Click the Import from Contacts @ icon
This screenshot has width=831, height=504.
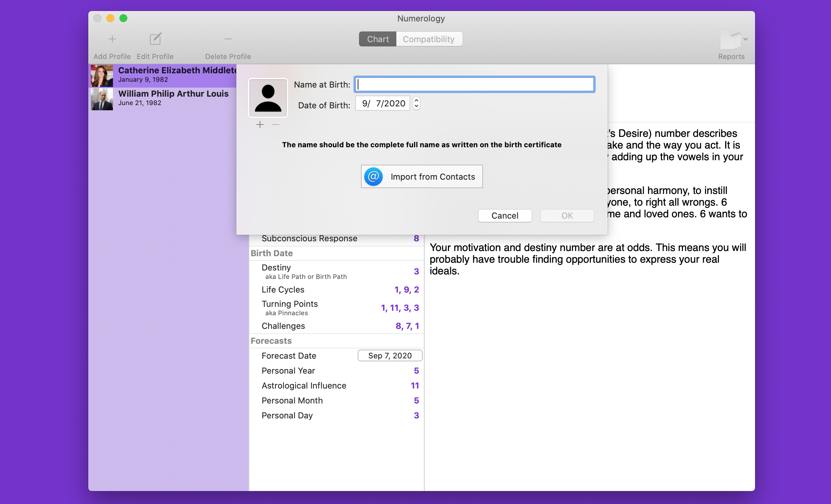[373, 176]
